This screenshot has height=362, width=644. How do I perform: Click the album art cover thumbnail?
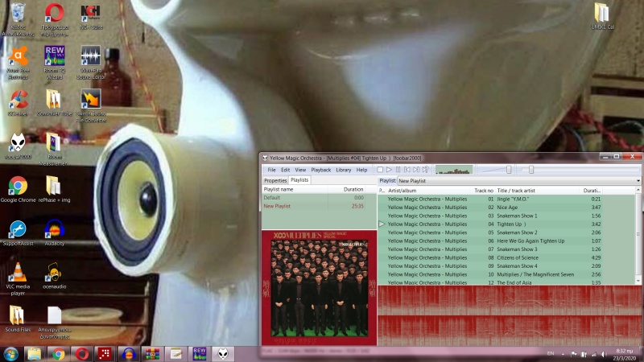[319, 288]
